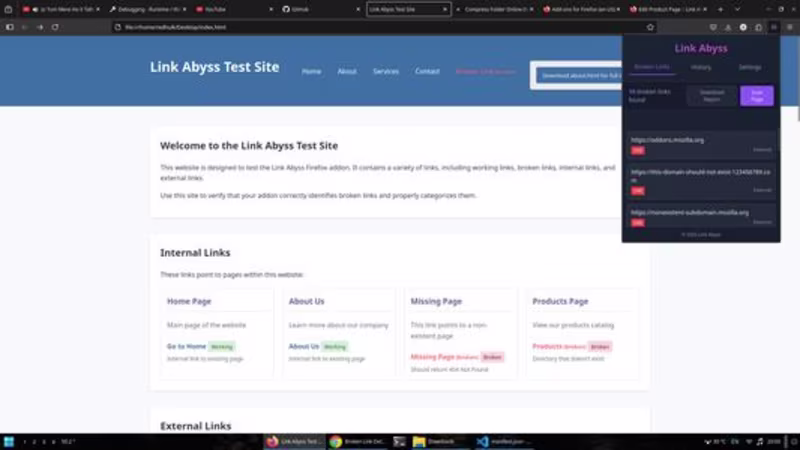Switch to the History tab in Link Abyss popup

[x=701, y=67]
